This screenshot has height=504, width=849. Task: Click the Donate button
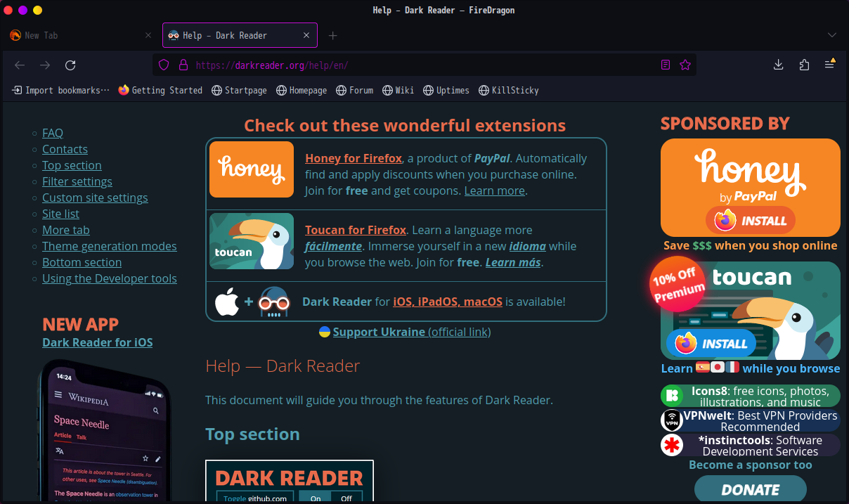point(750,489)
